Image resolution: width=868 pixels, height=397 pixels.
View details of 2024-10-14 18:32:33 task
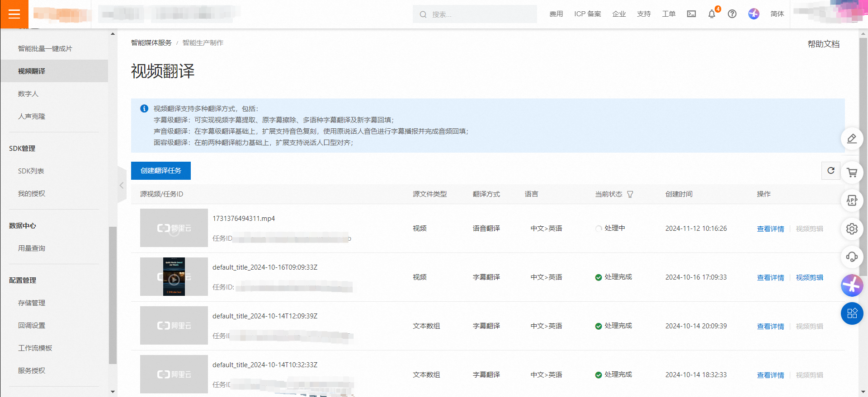coord(770,375)
